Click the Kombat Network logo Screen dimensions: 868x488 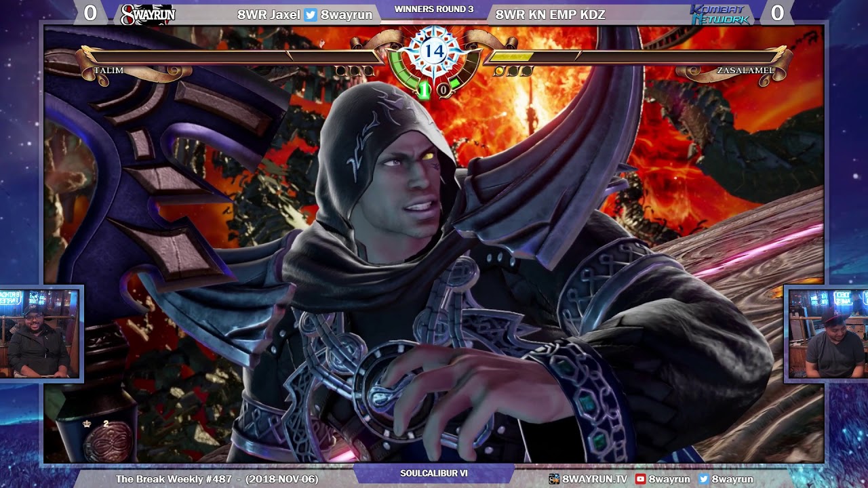click(x=719, y=14)
